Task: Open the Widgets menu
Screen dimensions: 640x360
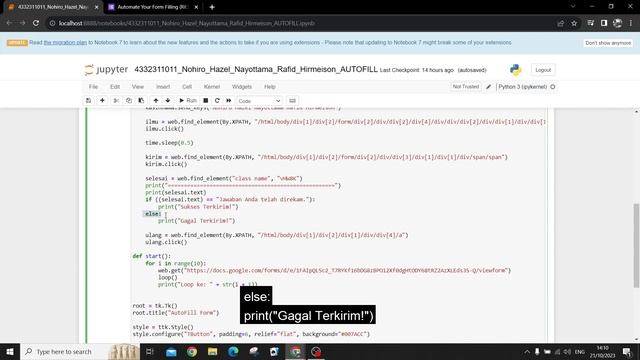Action: (x=242, y=87)
